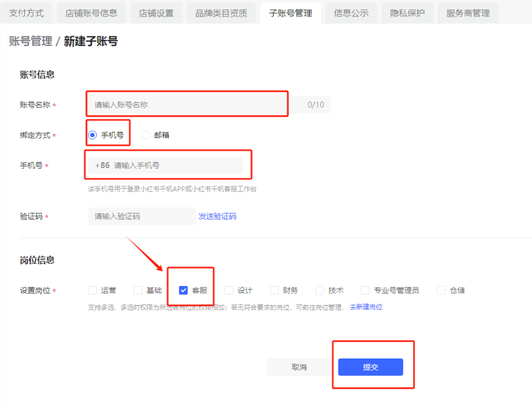The width and height of the screenshot is (532, 413).
Task: Check the 财务 role checkbox
Action: point(274,290)
